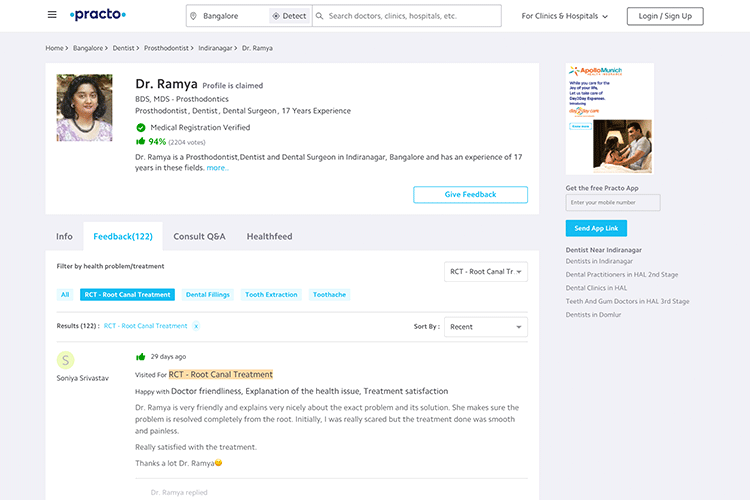Switch to the Consult Q&A tab
Image resolution: width=750 pixels, height=500 pixels.
199,236
